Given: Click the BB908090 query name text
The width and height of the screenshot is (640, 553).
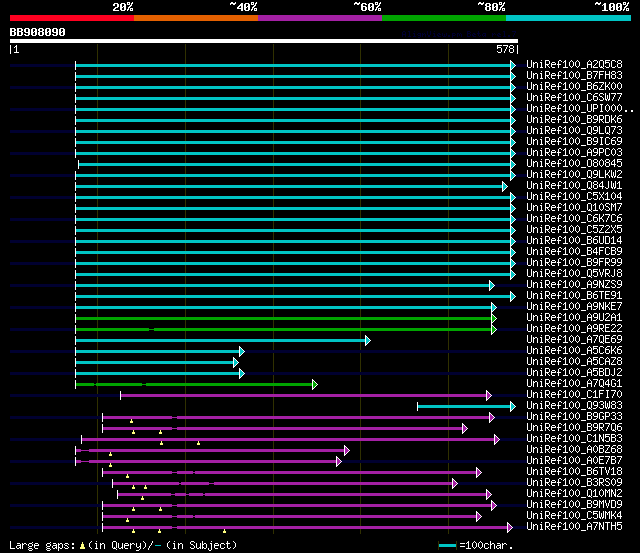Looking at the screenshot, I should tap(38, 32).
